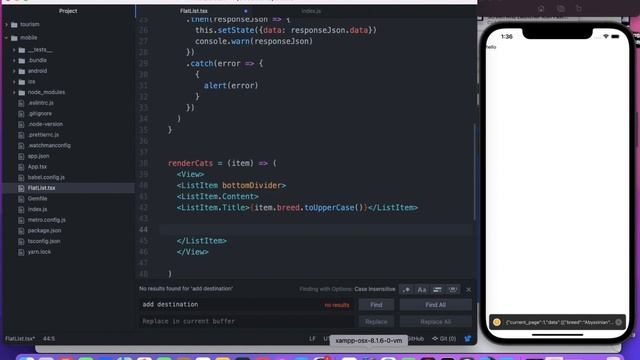Screen dimensions: 640x360
Task: Open metro.config.js file
Action: pyautogui.click(x=47, y=220)
